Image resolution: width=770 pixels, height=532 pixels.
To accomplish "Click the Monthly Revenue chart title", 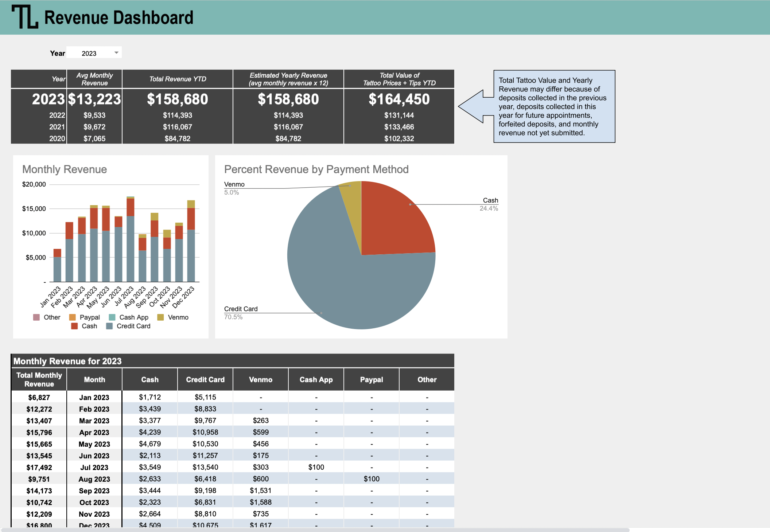I will [65, 169].
